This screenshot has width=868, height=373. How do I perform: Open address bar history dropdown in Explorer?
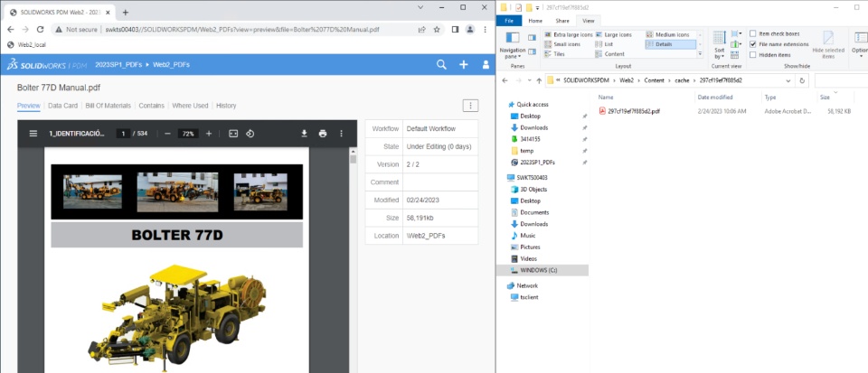tap(788, 80)
